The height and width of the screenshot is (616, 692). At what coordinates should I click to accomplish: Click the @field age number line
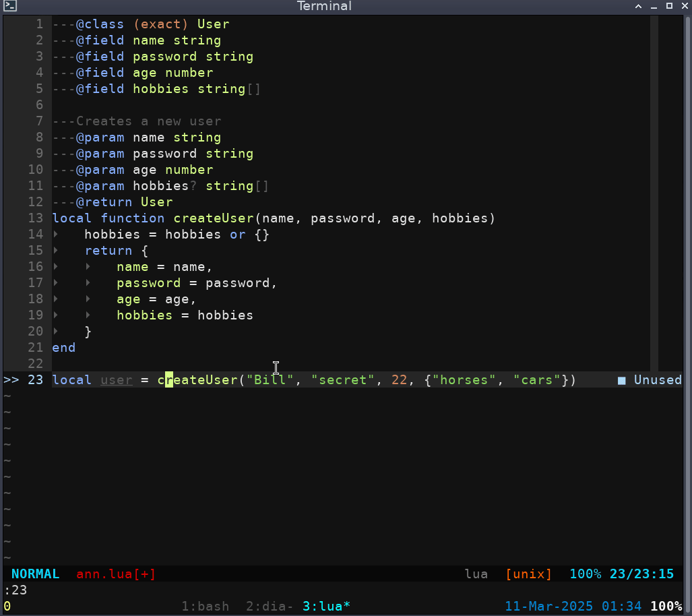coord(133,72)
